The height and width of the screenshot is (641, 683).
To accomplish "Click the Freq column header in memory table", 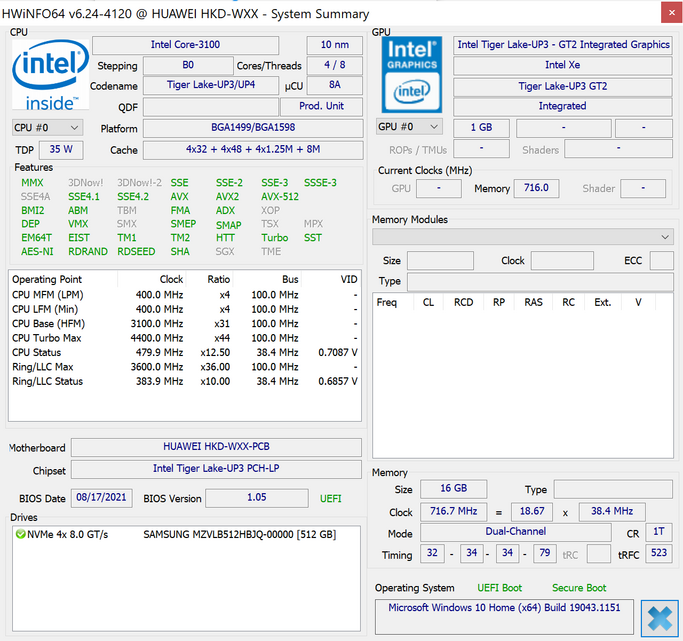I will (x=386, y=302).
